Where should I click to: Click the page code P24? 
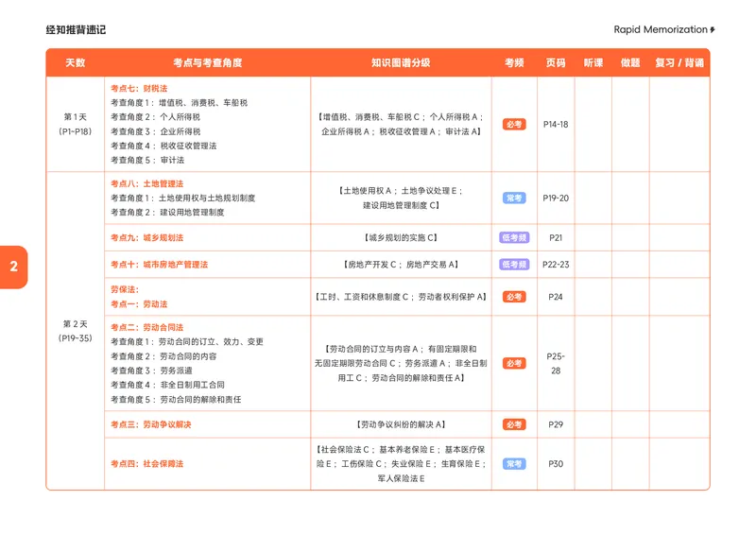(x=556, y=297)
